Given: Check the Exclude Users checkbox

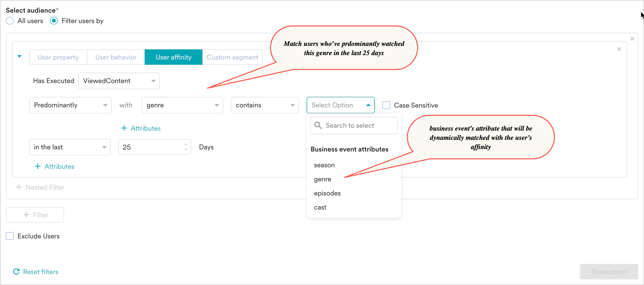Looking at the screenshot, I should pyautogui.click(x=9, y=236).
